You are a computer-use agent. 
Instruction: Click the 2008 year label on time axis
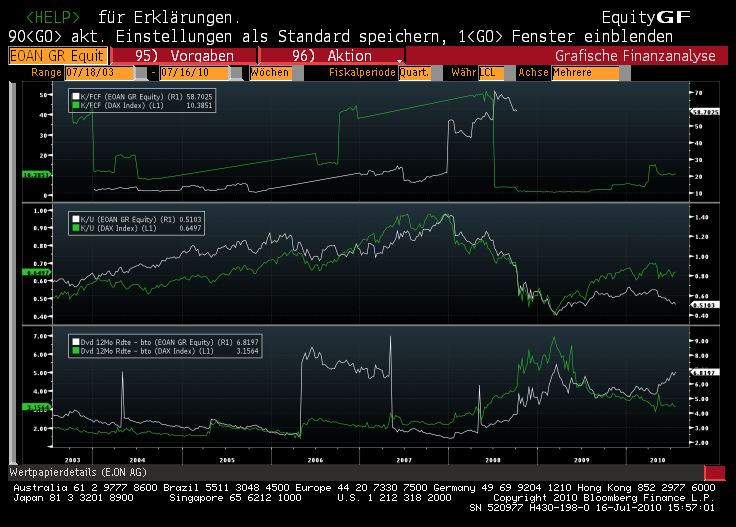492,460
